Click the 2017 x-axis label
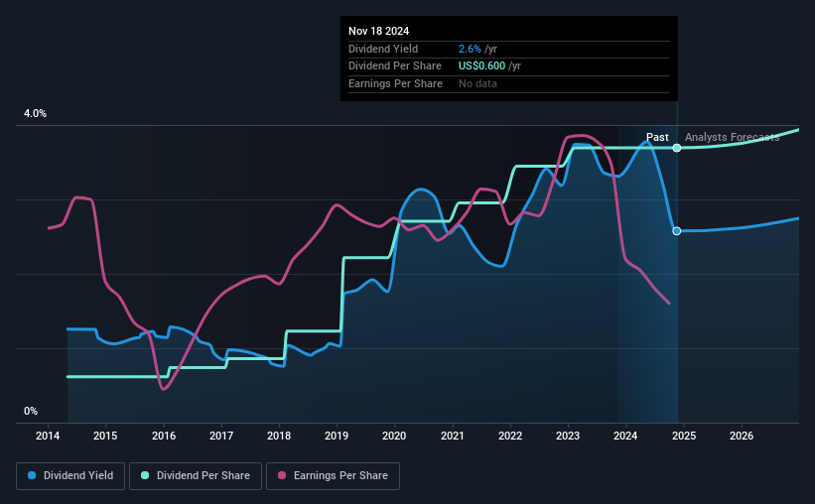This screenshot has height=504, width=815. click(x=221, y=436)
